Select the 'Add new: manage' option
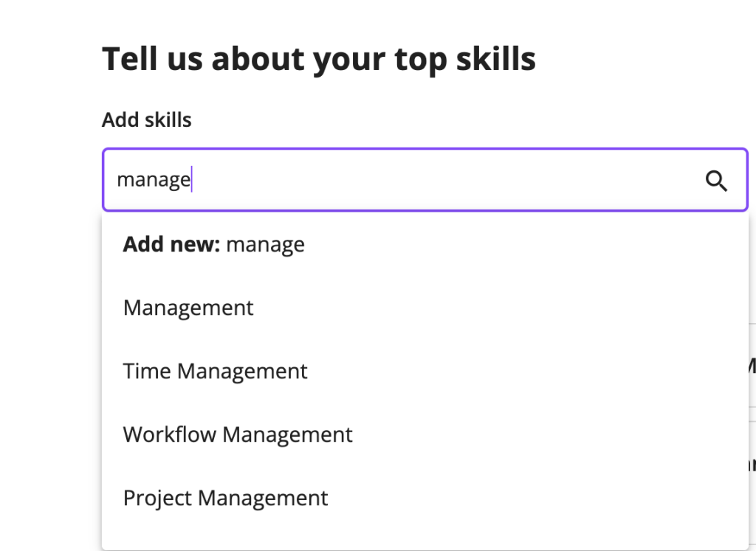 tap(425, 244)
